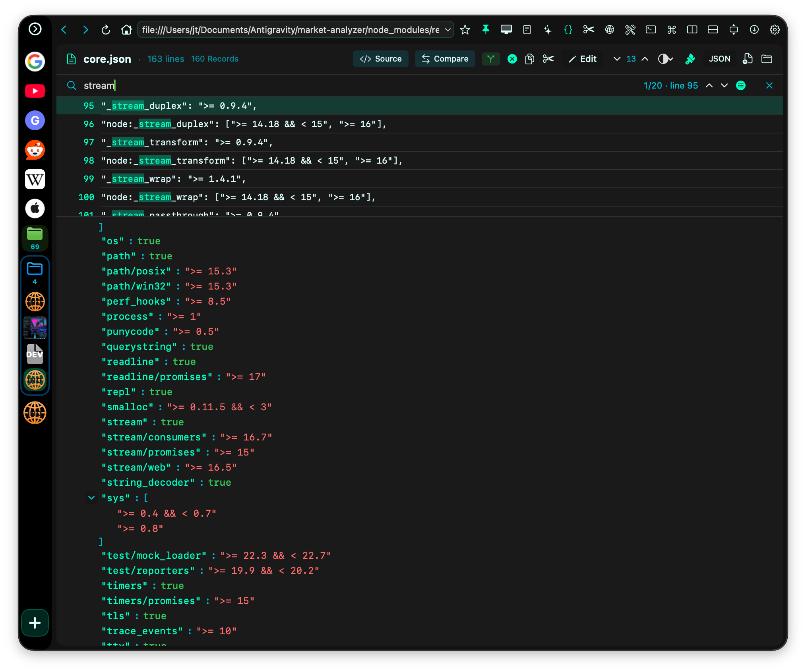
Task: Click the copy icon in the core.json toolbar
Action: click(529, 59)
